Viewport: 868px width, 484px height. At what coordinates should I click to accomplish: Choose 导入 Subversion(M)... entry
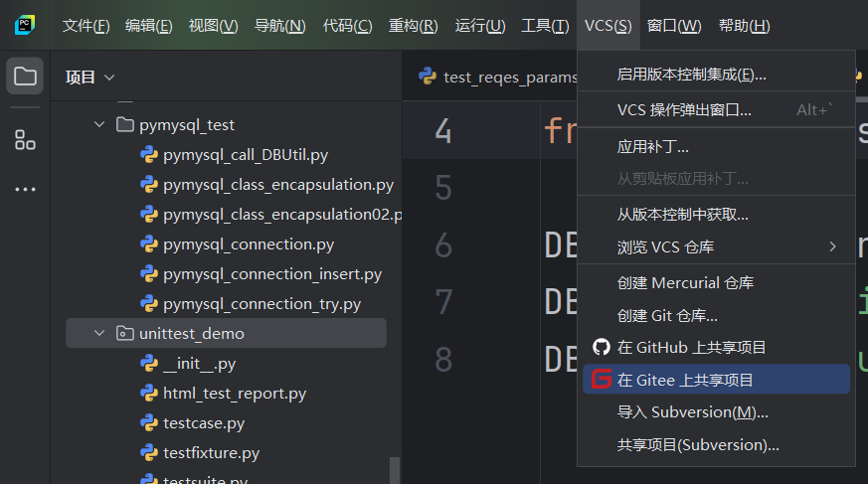(x=716, y=412)
